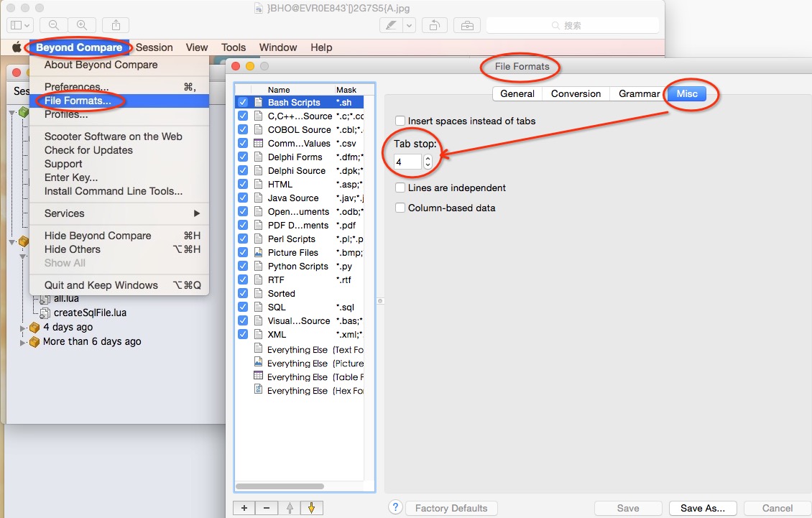
Task: Open the sidebar view dropdown in Preview
Action: coord(27,25)
